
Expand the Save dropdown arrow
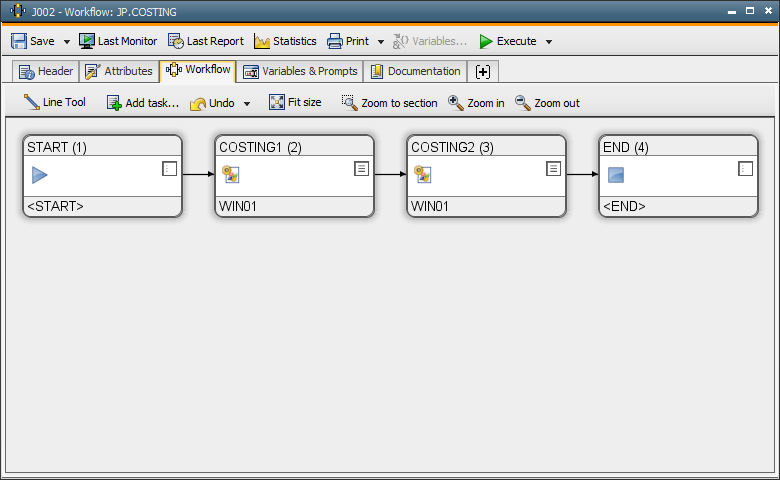coord(67,42)
